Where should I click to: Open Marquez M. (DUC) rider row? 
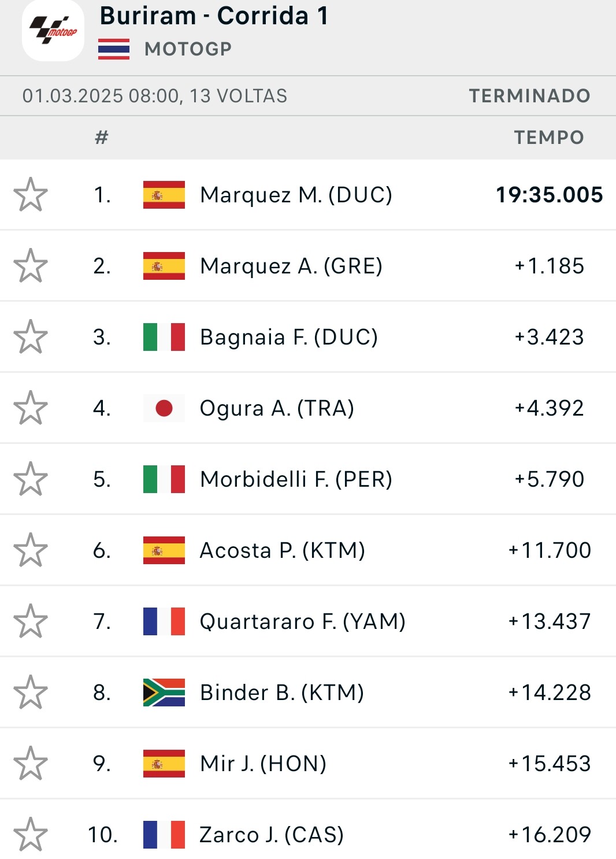tap(296, 195)
